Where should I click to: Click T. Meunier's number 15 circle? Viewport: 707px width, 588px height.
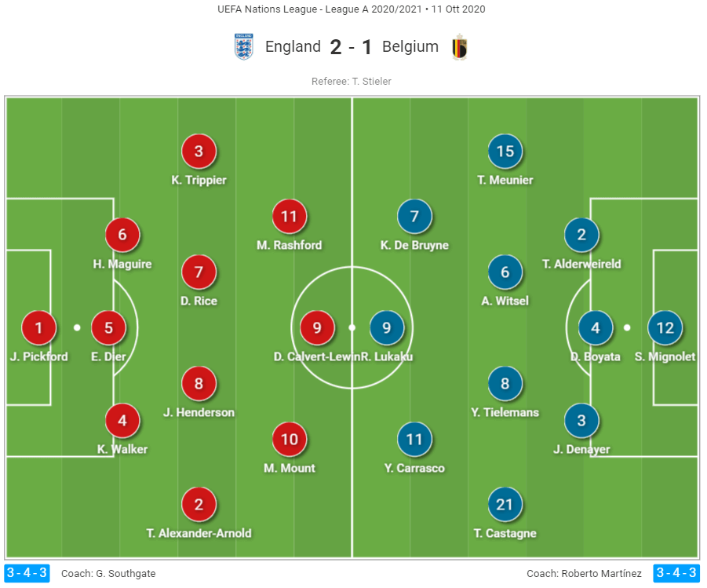coord(505,152)
